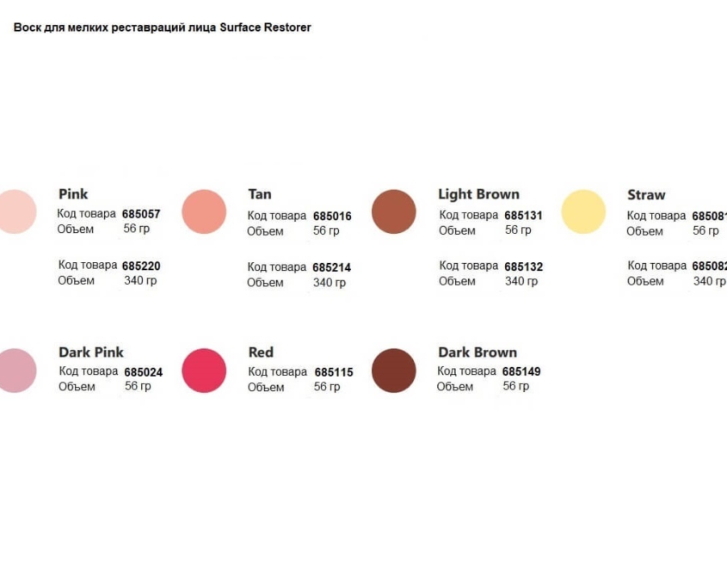Click Light Brown product code 685132
The image size is (727, 588).
(x=523, y=266)
